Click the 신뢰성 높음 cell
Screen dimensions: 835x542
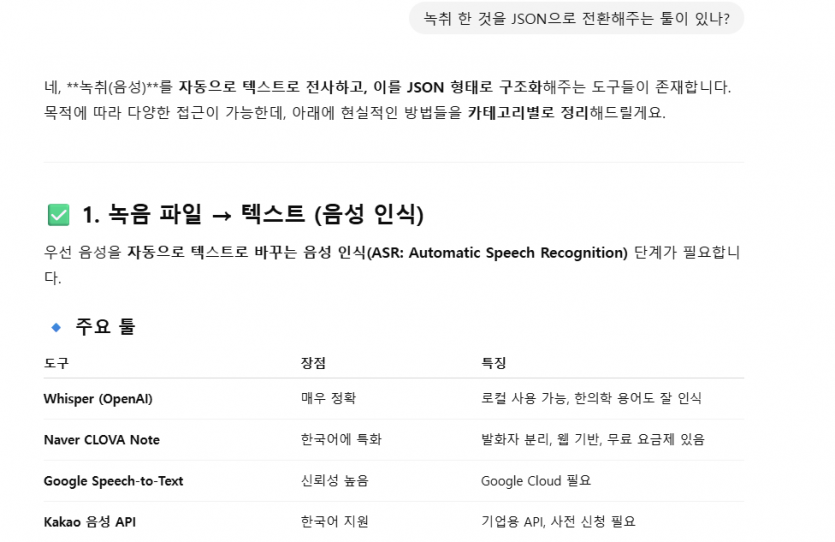tap(335, 481)
